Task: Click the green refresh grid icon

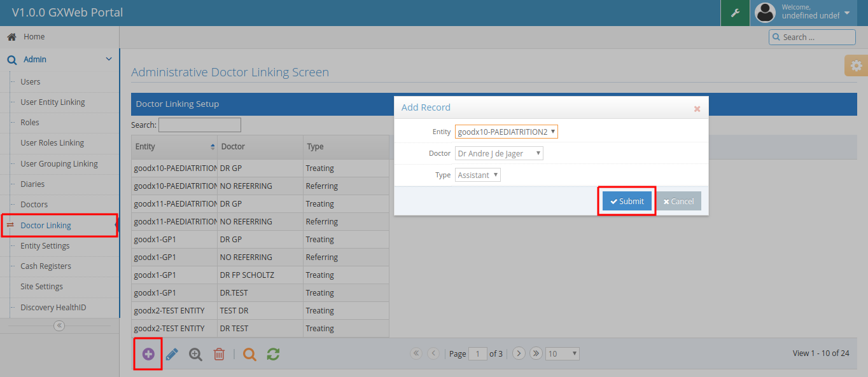Action: (273, 354)
